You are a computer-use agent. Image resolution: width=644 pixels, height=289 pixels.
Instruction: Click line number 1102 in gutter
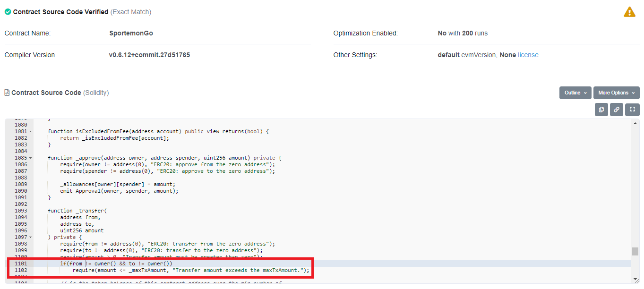click(21, 270)
